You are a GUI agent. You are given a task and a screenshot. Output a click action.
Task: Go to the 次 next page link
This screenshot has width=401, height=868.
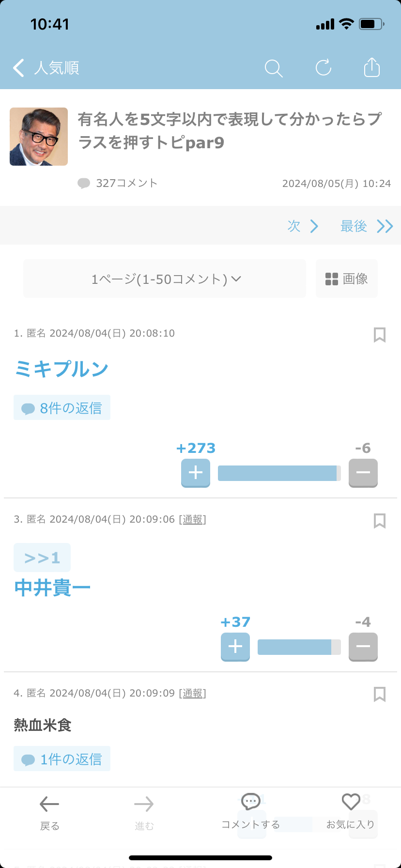[303, 226]
